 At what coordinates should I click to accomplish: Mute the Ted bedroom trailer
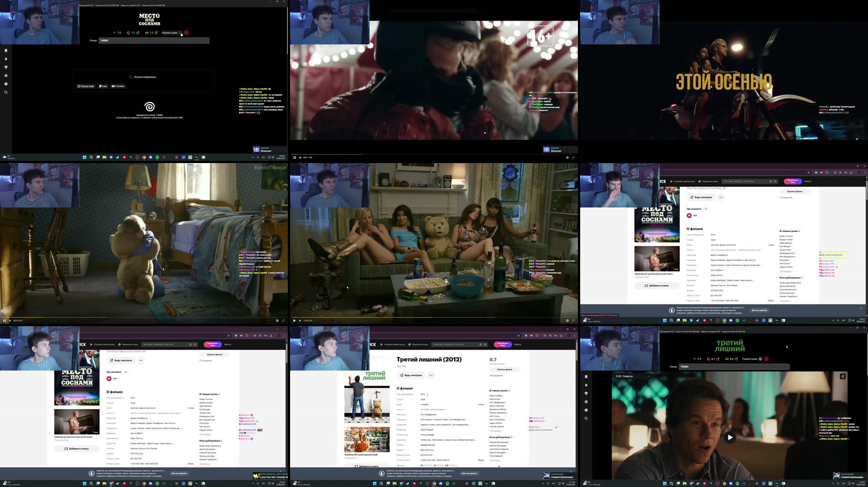click(10, 321)
